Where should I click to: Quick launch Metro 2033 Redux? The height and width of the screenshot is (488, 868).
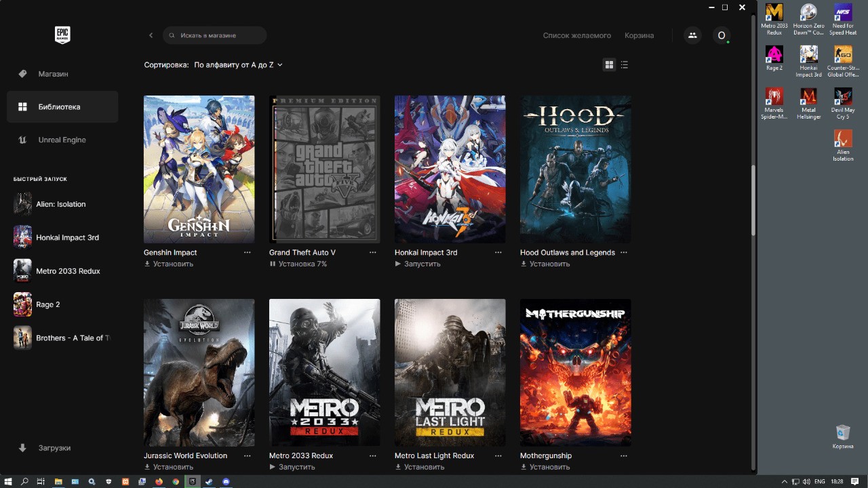pos(62,271)
